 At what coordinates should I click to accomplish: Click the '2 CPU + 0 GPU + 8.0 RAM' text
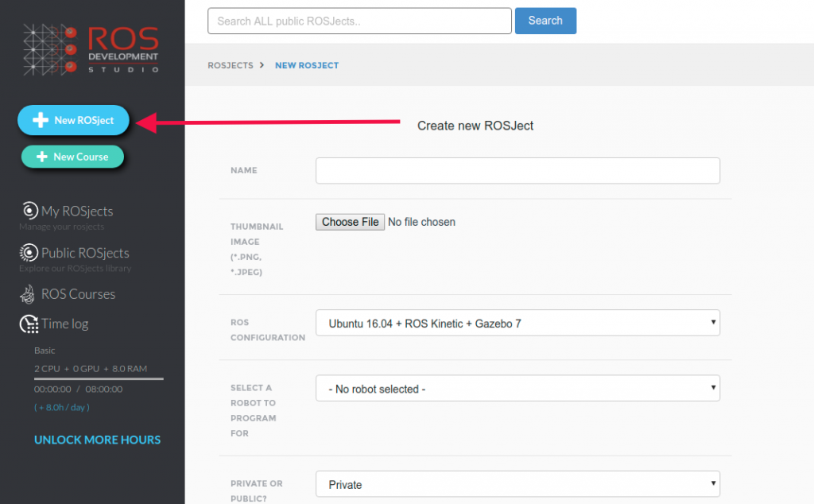[x=91, y=369]
